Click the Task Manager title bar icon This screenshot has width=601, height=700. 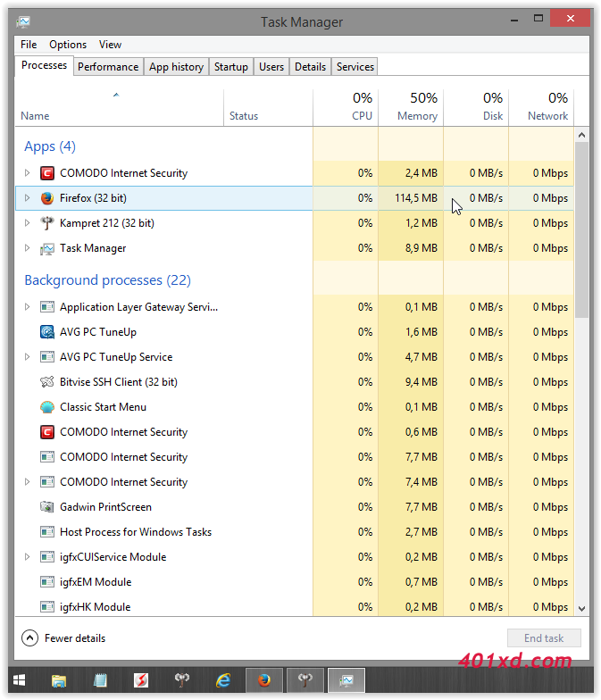click(23, 21)
